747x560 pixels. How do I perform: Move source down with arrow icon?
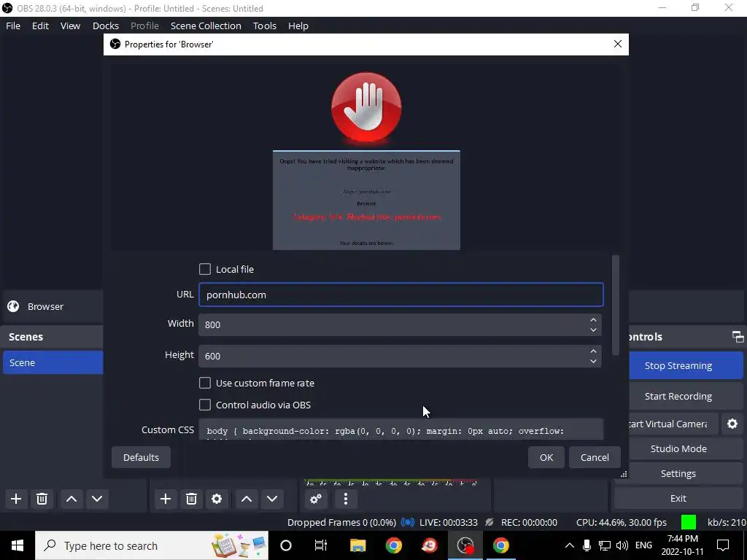point(272,499)
